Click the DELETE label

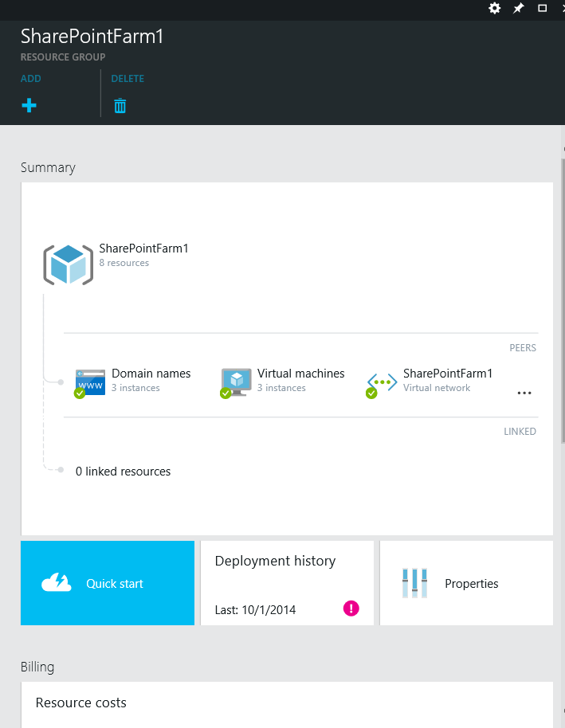(128, 79)
